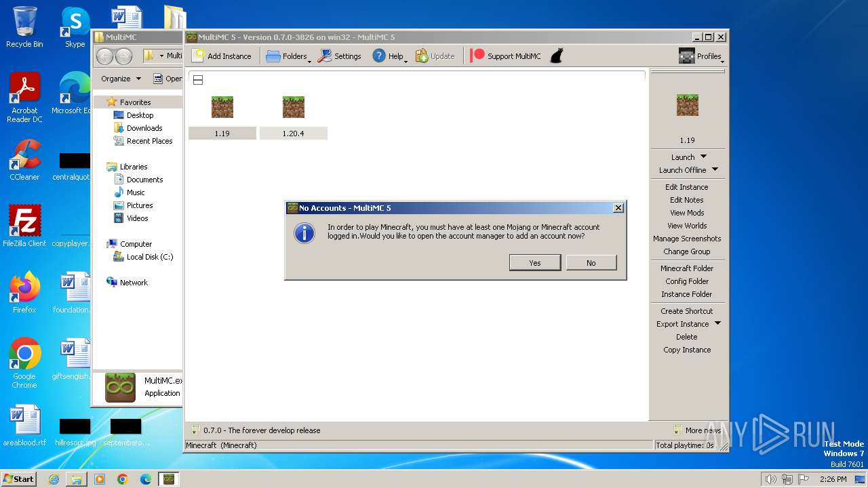Click the black cat icon in toolbar
This screenshot has width=868, height=488.
[556, 56]
